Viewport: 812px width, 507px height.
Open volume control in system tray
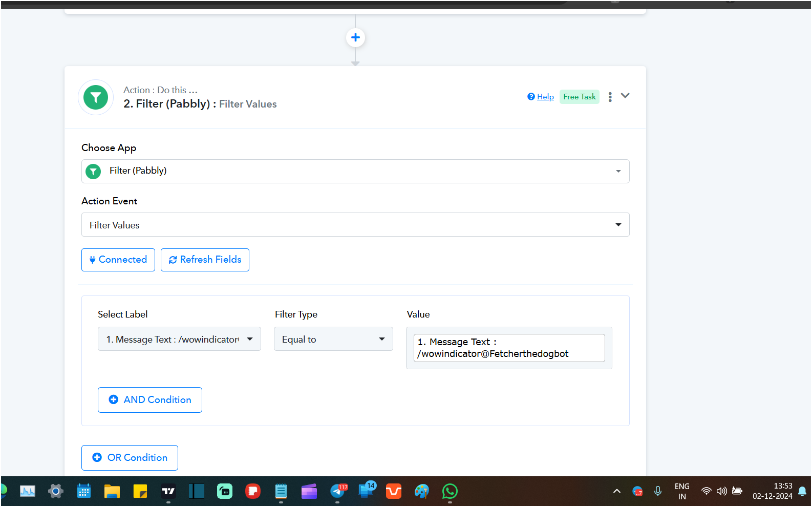pyautogui.click(x=722, y=492)
